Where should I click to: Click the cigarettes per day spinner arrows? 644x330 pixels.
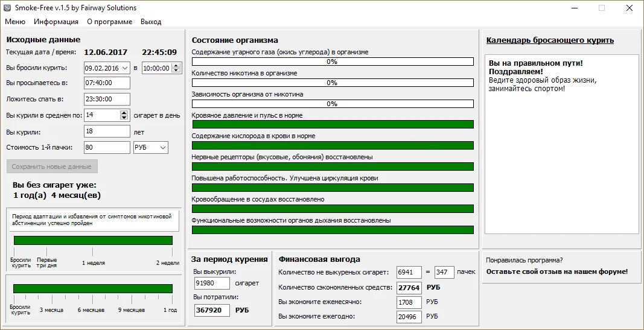tap(124, 115)
